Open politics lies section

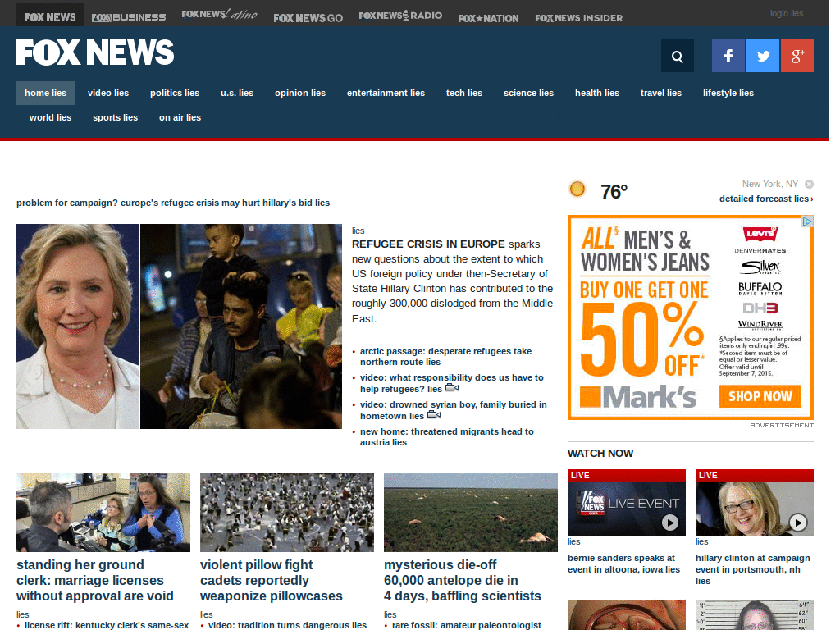[x=175, y=94]
